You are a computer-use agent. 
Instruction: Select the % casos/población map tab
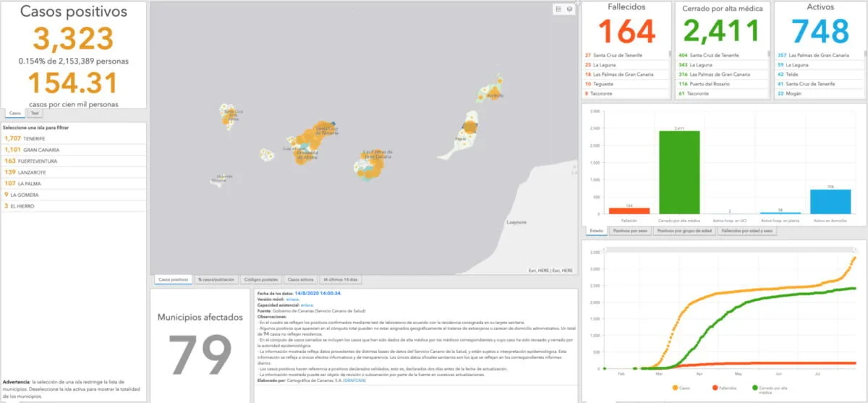click(215, 279)
